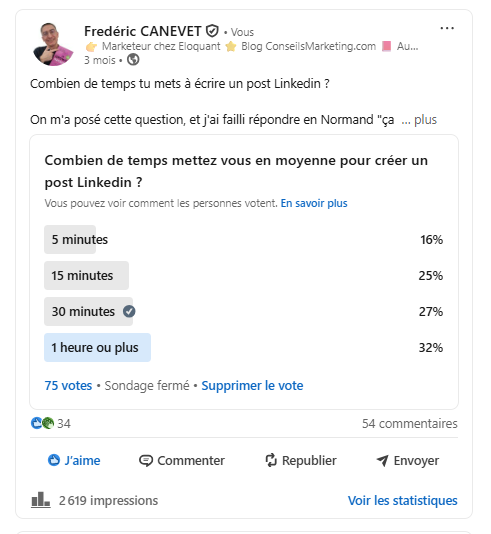Expand post text with '… plus'
This screenshot has height=534, width=491.
[x=419, y=120]
